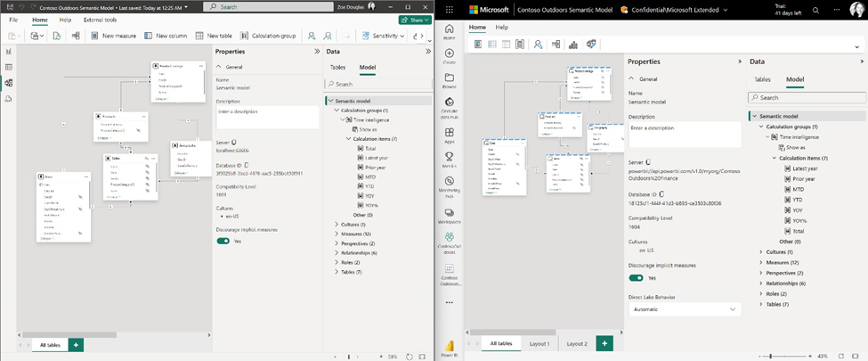Open app launcher waffle in web window
This screenshot has height=361, width=868.
449,10
